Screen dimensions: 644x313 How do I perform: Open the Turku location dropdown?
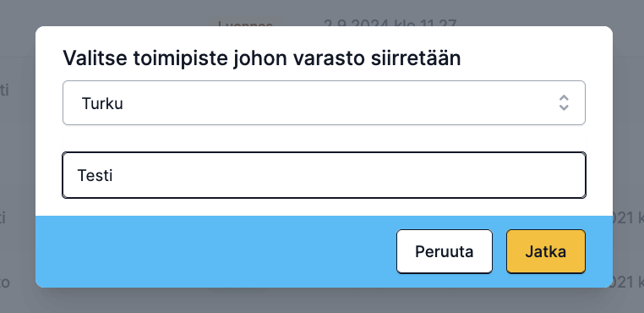pos(324,103)
